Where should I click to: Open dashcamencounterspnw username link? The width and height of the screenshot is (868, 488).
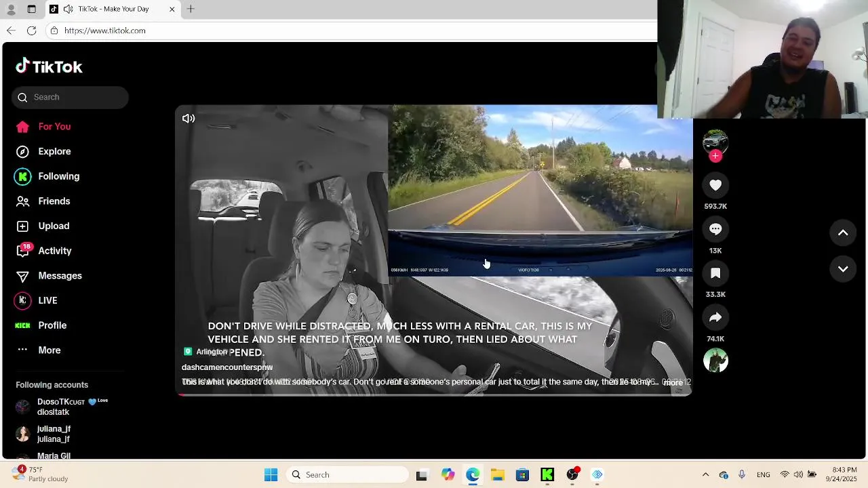227,367
